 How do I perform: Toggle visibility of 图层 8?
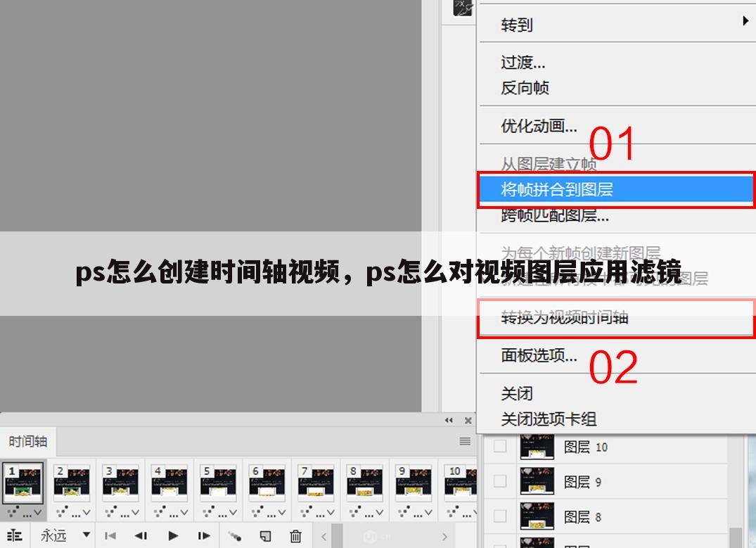[x=500, y=516]
